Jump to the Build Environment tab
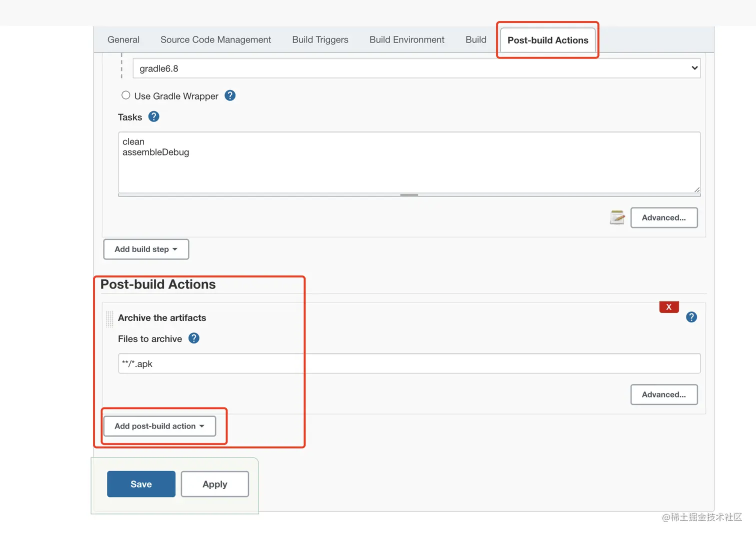Screen dimensions: 756x536 coord(406,39)
